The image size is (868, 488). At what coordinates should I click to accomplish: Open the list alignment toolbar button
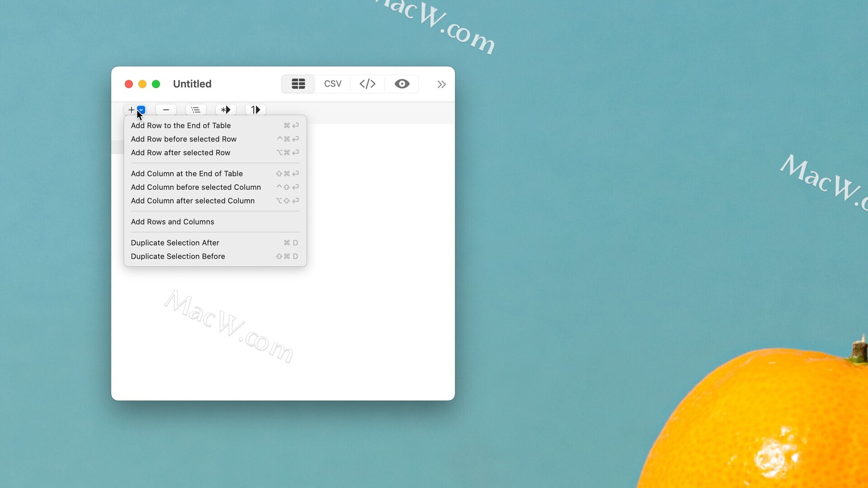click(x=196, y=110)
